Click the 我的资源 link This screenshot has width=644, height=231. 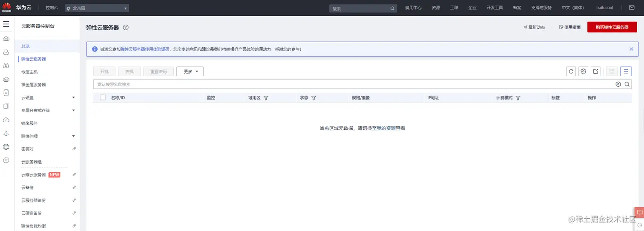[386, 128]
